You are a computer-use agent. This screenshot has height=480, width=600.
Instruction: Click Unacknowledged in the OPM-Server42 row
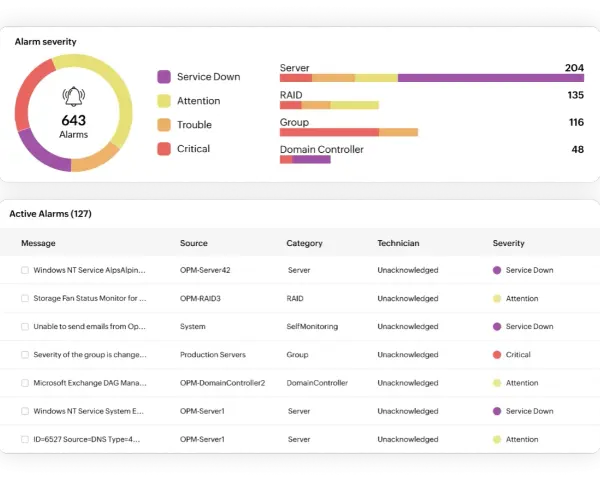[408, 270]
